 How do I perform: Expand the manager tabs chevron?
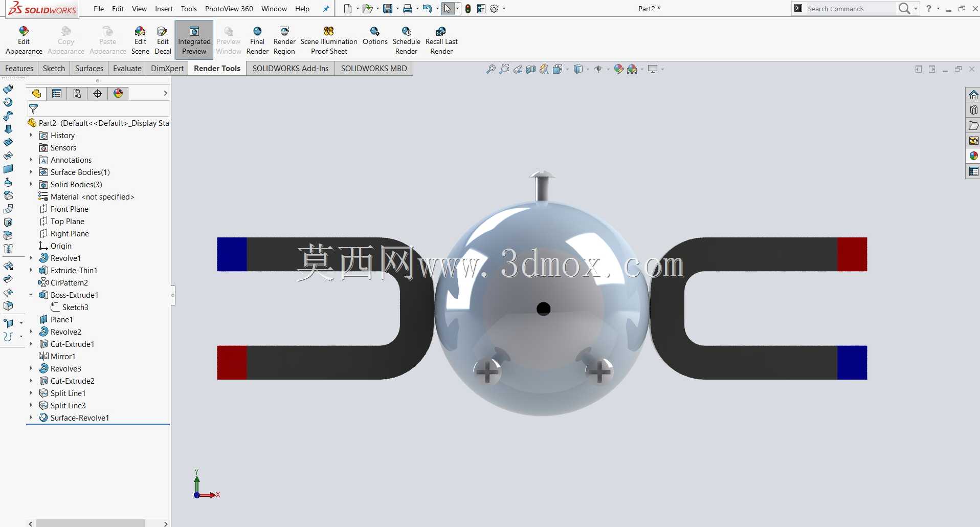point(165,93)
